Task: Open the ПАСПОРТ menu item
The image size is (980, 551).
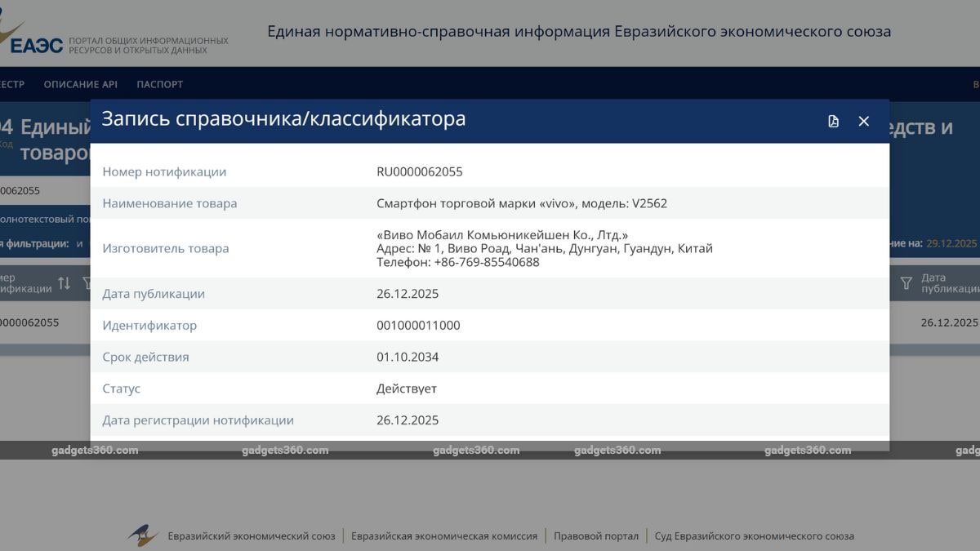Action: pyautogui.click(x=160, y=84)
